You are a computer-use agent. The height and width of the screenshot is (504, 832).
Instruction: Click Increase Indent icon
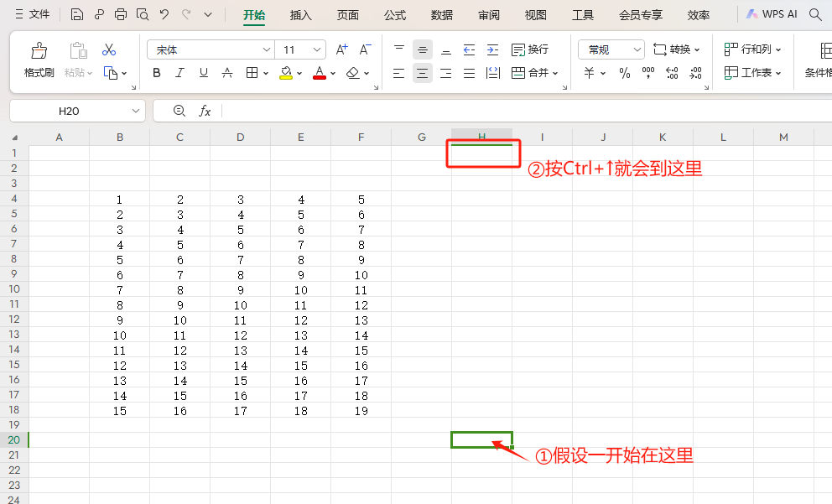click(492, 49)
